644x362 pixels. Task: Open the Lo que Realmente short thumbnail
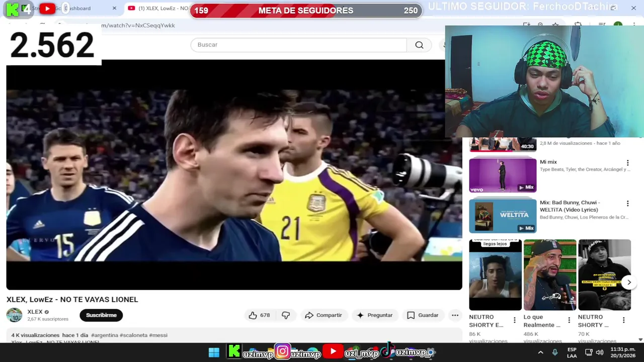(x=550, y=275)
